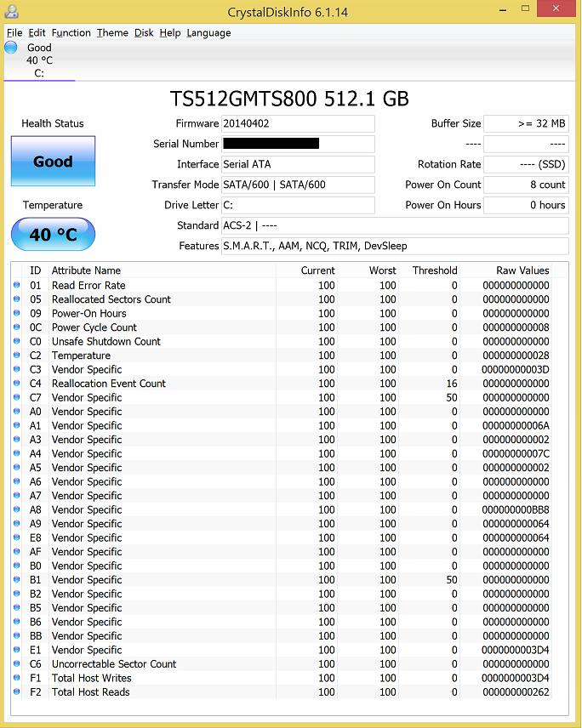Click the Transfer Mode SATA/600 field
This screenshot has height=728, width=582.
tap(298, 185)
